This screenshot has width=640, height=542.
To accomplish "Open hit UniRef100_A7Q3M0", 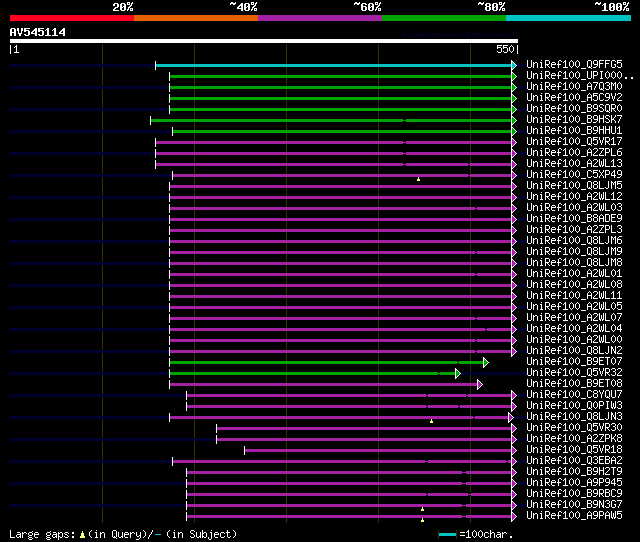I will (x=574, y=87).
